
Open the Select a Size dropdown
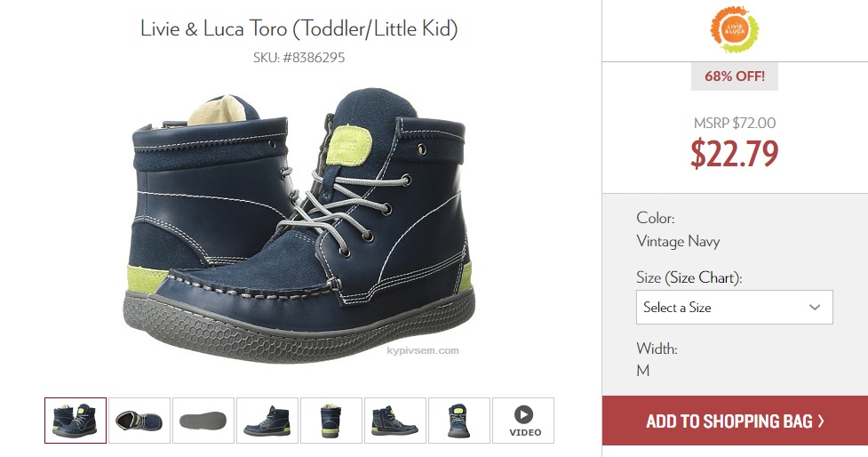click(734, 308)
